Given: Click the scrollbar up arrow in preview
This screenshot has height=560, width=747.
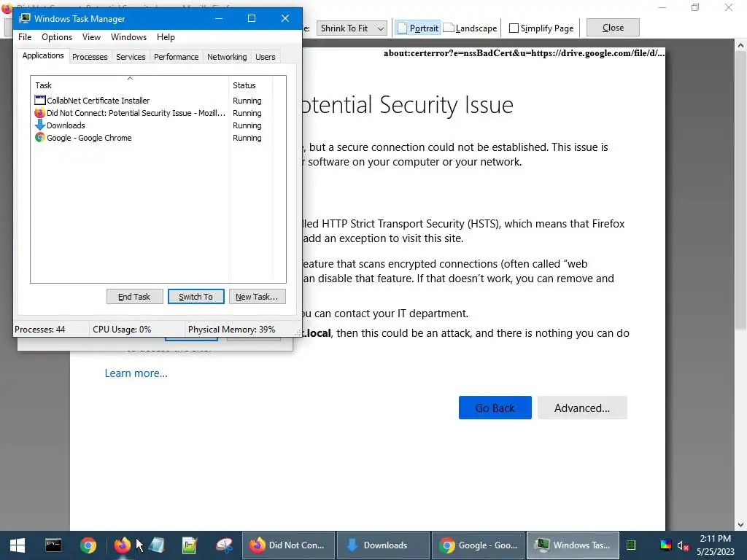Looking at the screenshot, I should click(x=740, y=46).
